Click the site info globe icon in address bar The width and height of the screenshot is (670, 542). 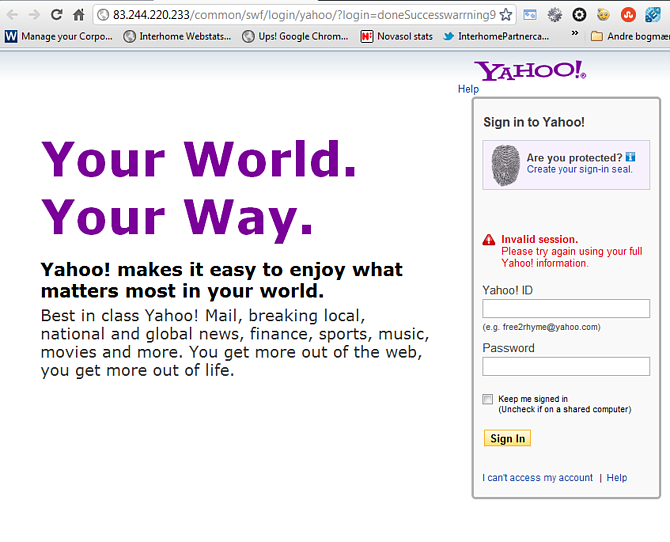coord(103,15)
